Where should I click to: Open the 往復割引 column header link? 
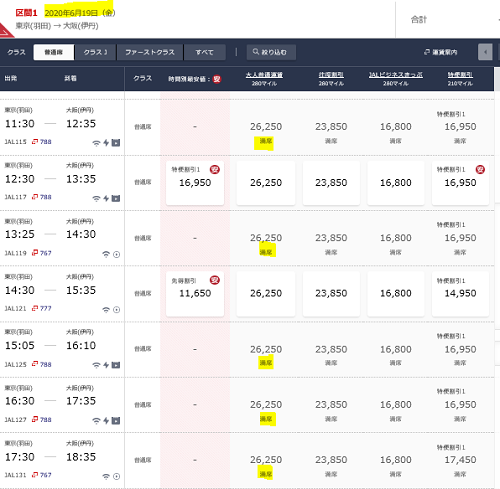(x=331, y=75)
